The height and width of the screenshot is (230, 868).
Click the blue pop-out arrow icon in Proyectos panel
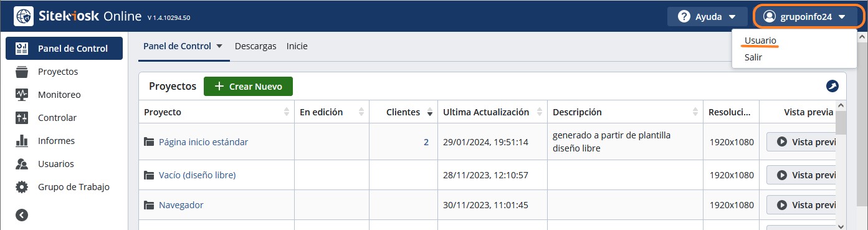(832, 87)
